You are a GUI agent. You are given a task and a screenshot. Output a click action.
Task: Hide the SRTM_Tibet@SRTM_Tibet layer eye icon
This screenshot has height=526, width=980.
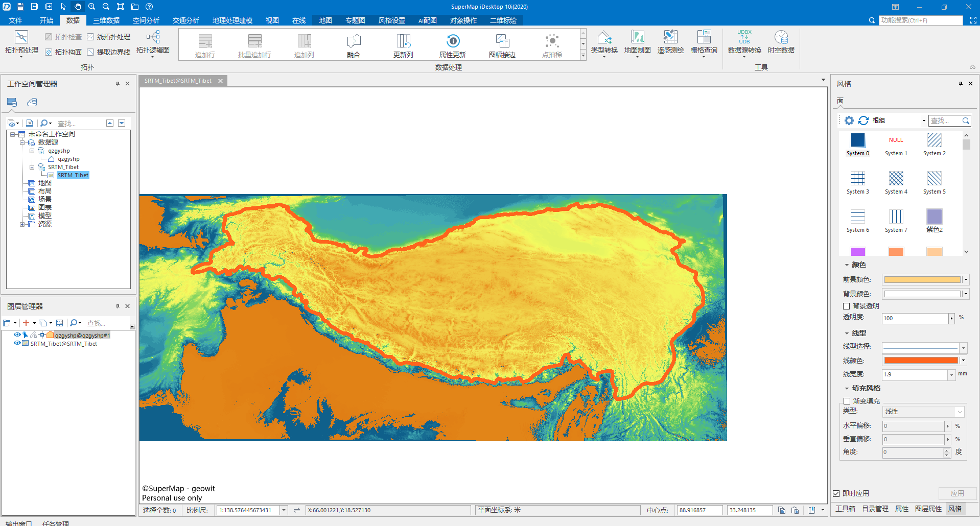pos(17,343)
